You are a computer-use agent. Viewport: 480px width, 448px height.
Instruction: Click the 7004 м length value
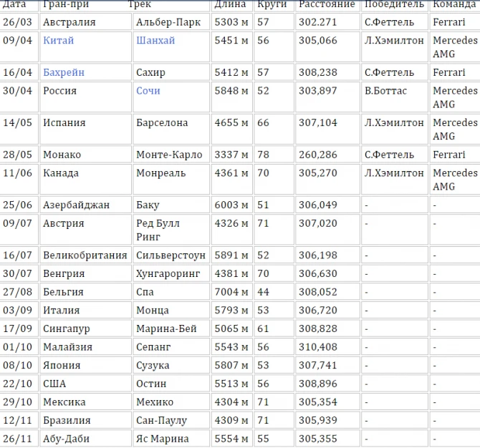tap(231, 292)
